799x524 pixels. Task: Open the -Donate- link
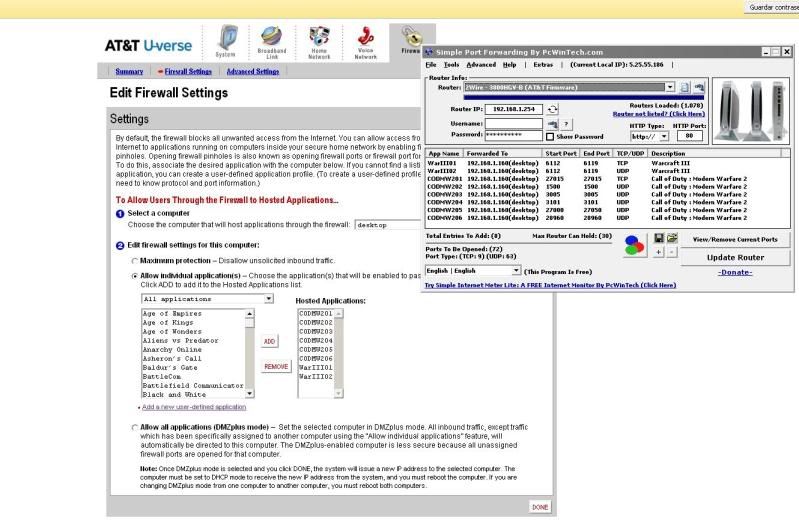tap(735, 272)
